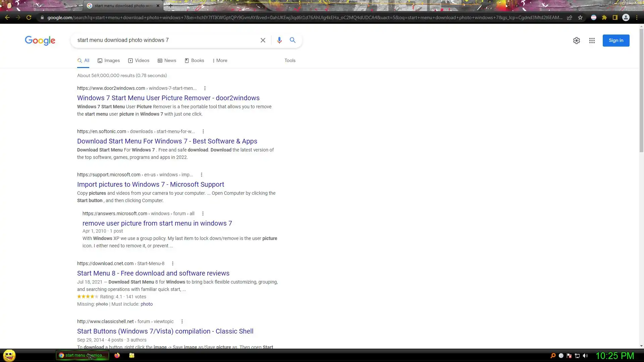
Task: Click the Tools filter button
Action: (290, 61)
